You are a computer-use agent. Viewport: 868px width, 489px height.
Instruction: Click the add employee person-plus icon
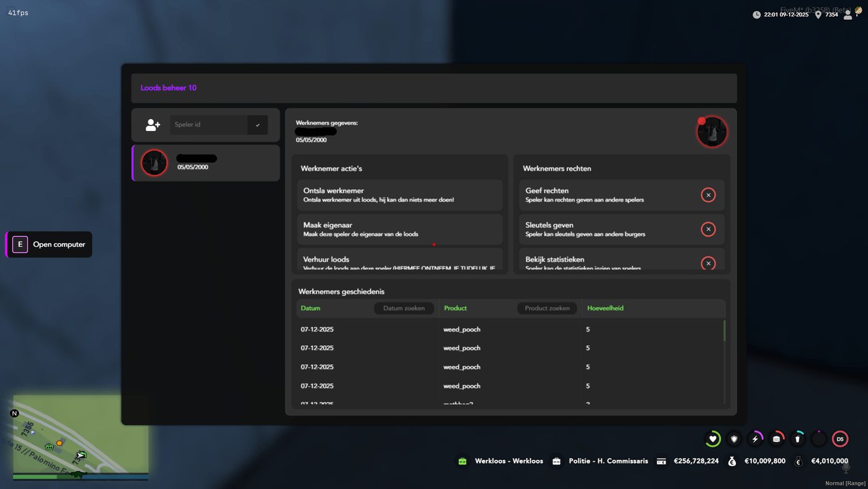tap(153, 125)
